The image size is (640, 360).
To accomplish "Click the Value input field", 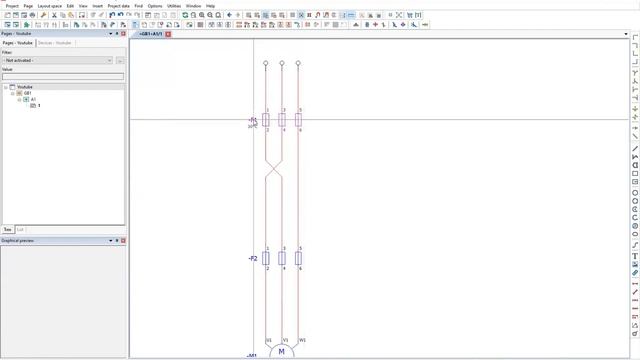I will pos(63,76).
